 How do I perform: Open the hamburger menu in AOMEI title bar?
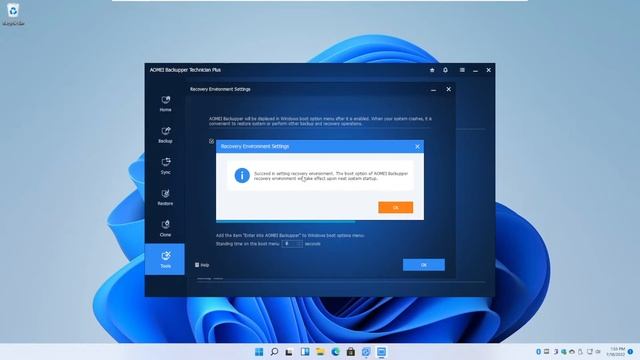point(462,70)
